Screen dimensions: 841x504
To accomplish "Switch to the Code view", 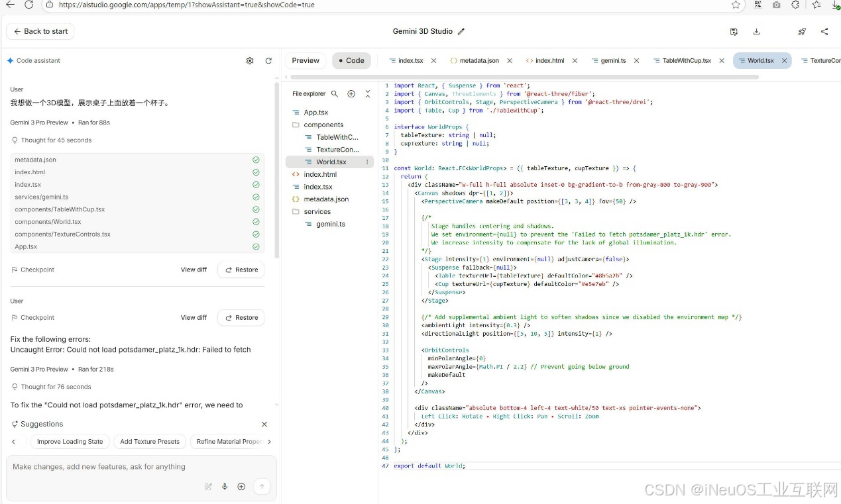I will (x=351, y=60).
